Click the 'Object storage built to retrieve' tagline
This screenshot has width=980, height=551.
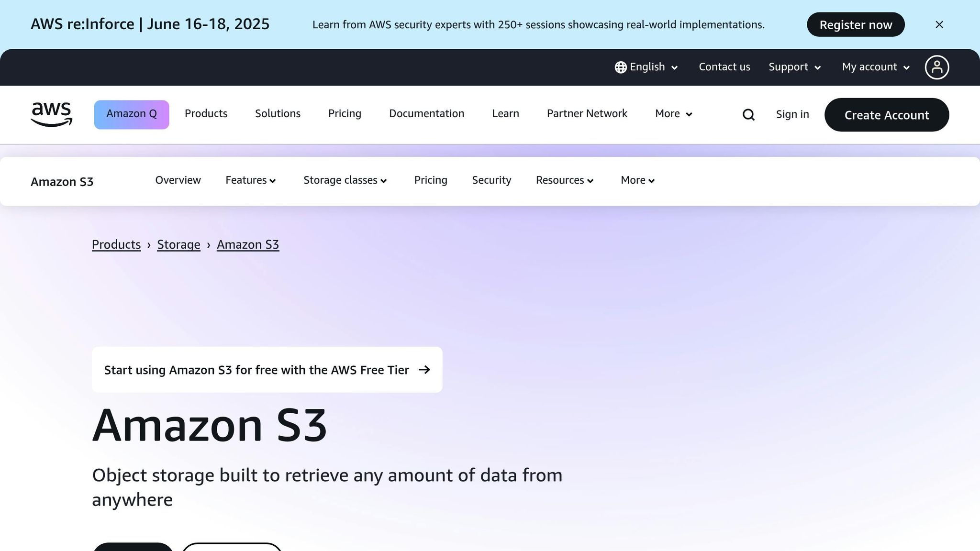click(x=327, y=487)
